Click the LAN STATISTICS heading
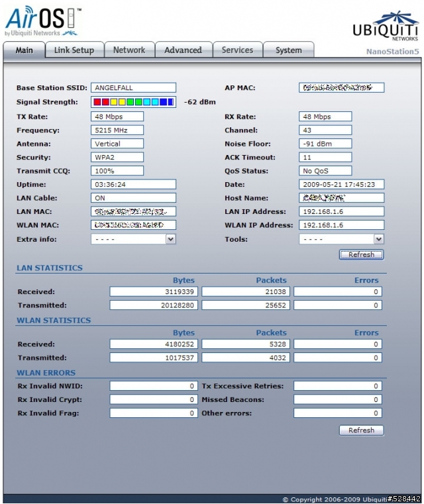The height and width of the screenshot is (504, 424). click(50, 268)
